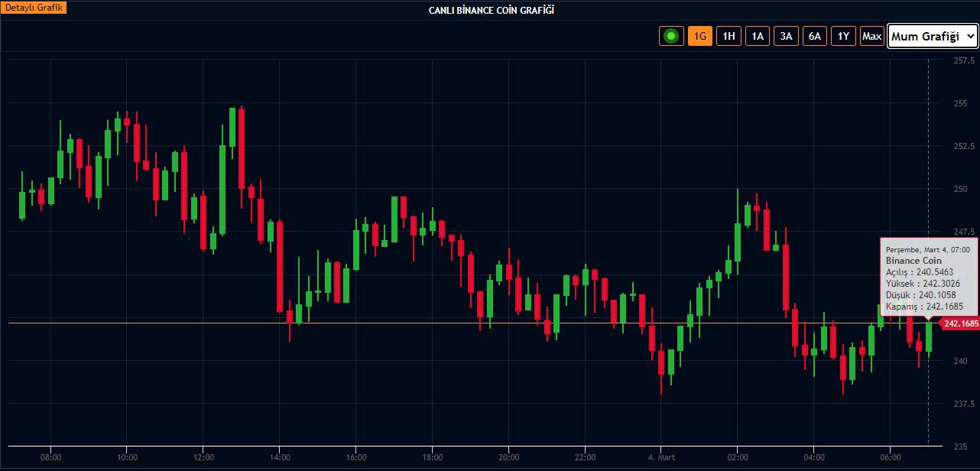Select the 1G time range

(x=700, y=36)
